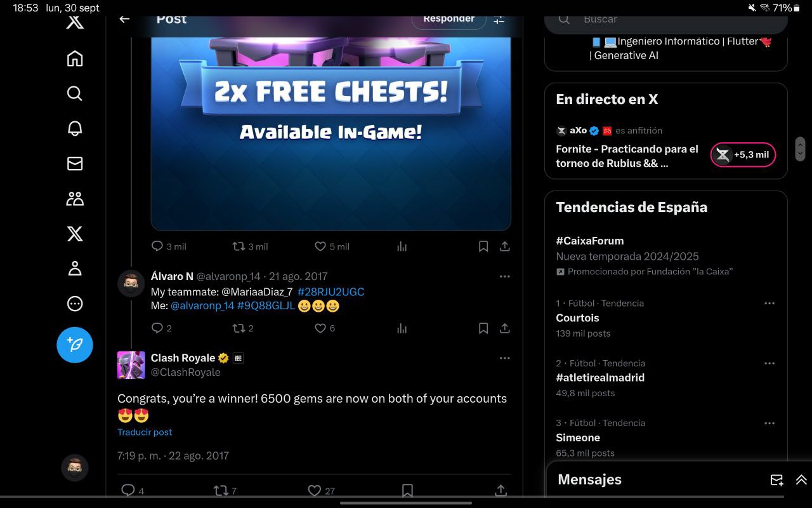The width and height of the screenshot is (812, 508).
Task: Join aXo live broadcast with +5,3 mil listeners
Action: (743, 154)
